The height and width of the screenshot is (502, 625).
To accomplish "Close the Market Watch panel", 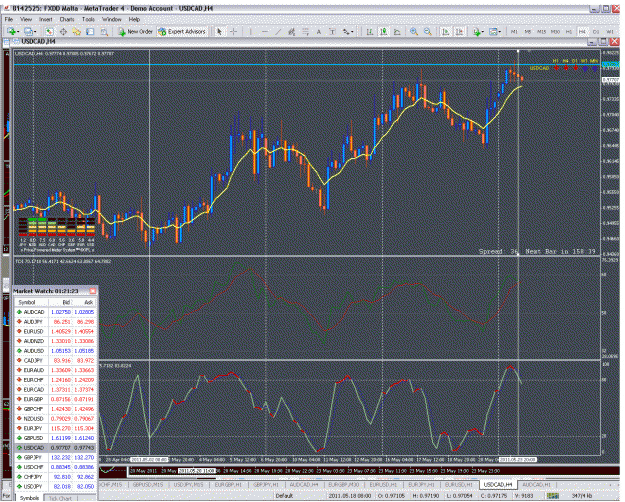I will pyautogui.click(x=92, y=291).
